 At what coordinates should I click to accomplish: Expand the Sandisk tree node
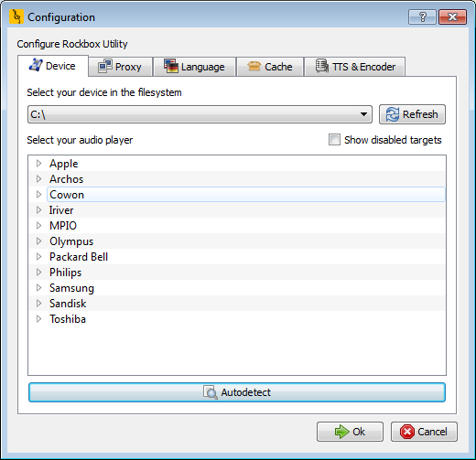pyautogui.click(x=38, y=304)
